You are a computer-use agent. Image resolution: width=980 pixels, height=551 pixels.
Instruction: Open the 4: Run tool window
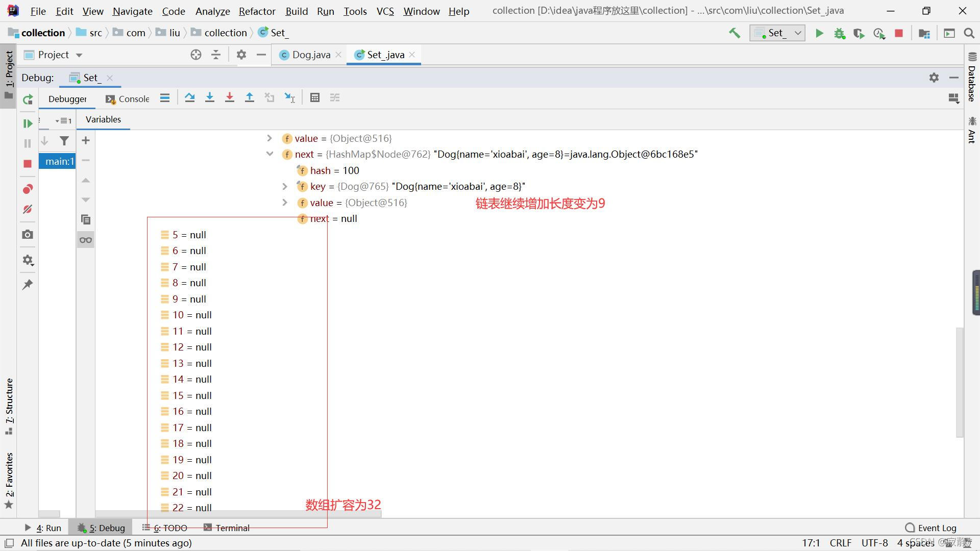(x=43, y=528)
